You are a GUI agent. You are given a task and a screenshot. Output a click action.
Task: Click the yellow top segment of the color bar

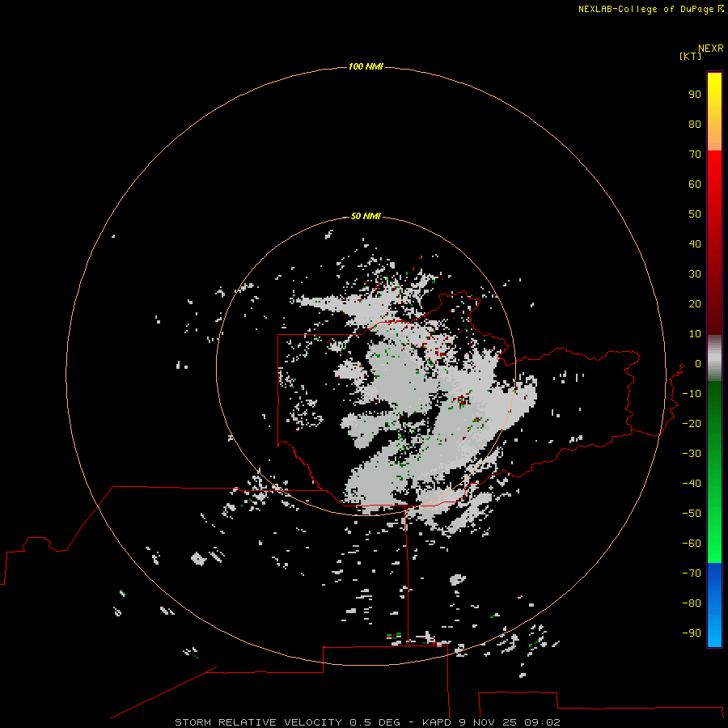coord(714,112)
